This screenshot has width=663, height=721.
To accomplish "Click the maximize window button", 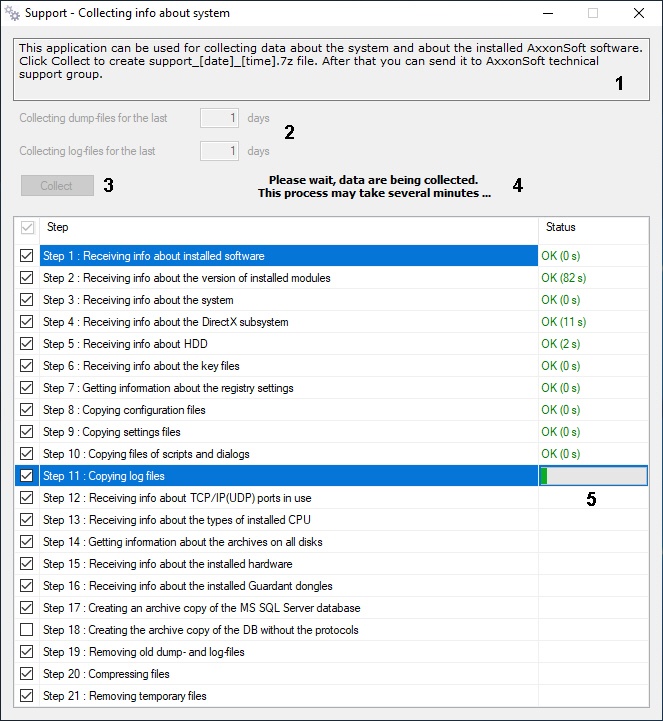I will point(593,13).
